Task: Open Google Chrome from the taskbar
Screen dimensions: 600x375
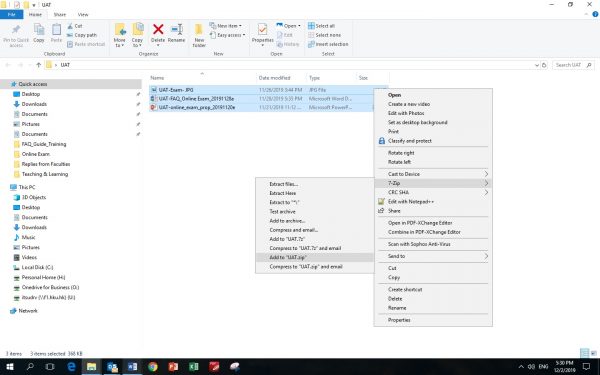Action: (153, 367)
